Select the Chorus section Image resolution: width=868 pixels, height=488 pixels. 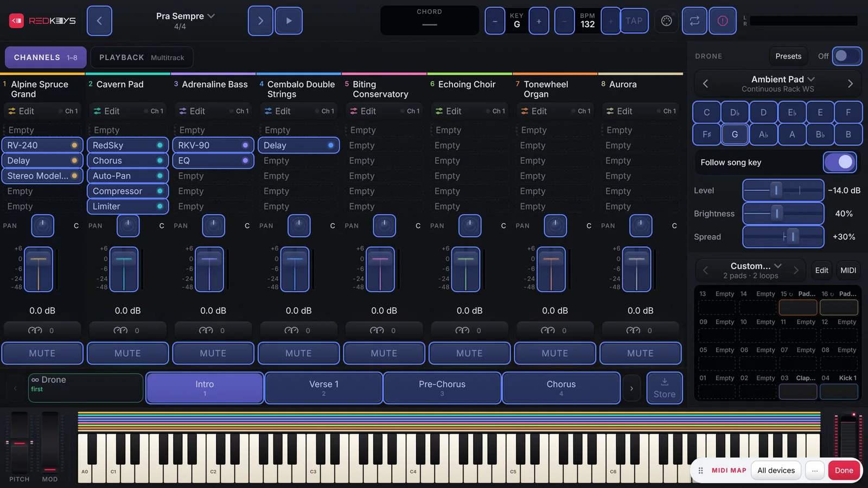point(561,388)
